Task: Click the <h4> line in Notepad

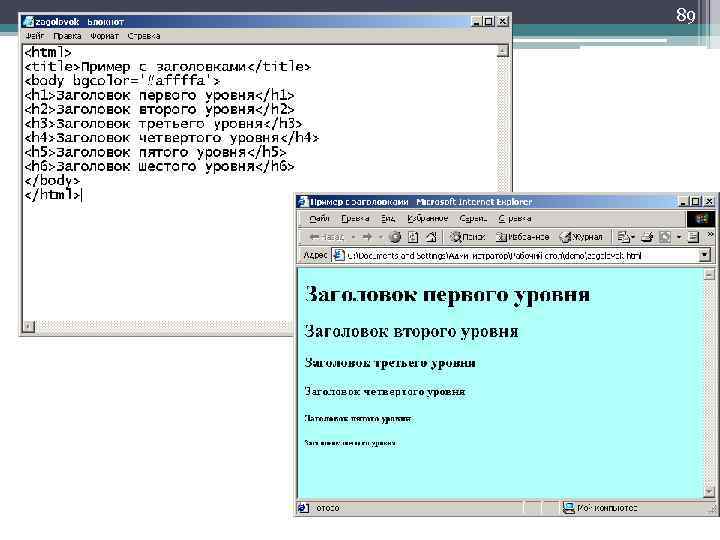Action: (171, 138)
